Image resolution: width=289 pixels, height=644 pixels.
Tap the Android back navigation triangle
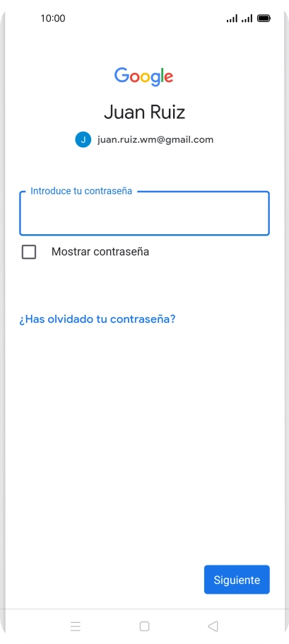point(213,626)
